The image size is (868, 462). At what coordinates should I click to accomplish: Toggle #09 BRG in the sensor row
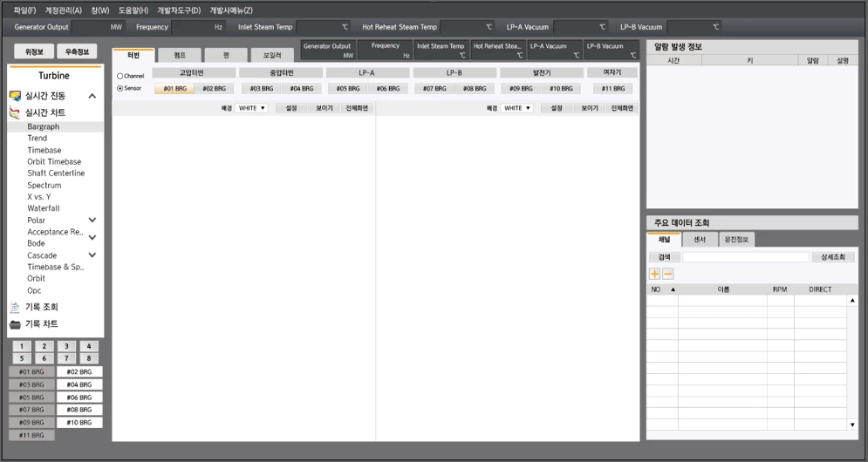coord(521,89)
